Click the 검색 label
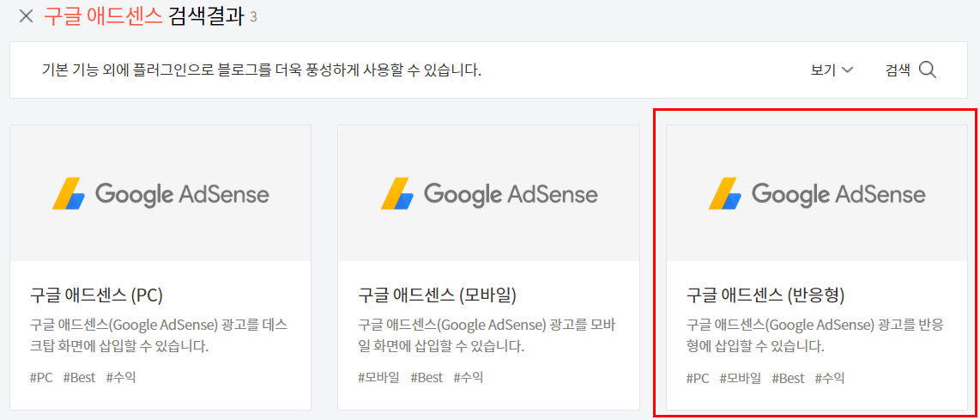The image size is (980, 420). click(898, 70)
